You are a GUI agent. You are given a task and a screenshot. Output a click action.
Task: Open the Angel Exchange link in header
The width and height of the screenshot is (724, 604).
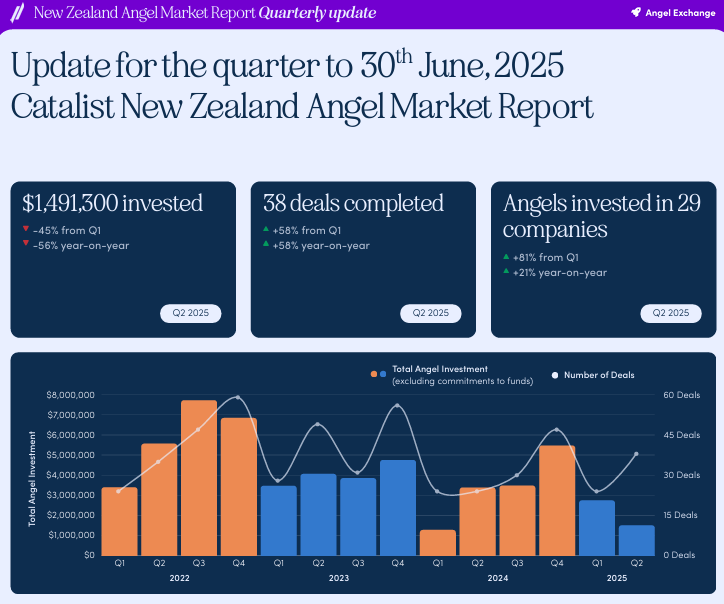[673, 12]
